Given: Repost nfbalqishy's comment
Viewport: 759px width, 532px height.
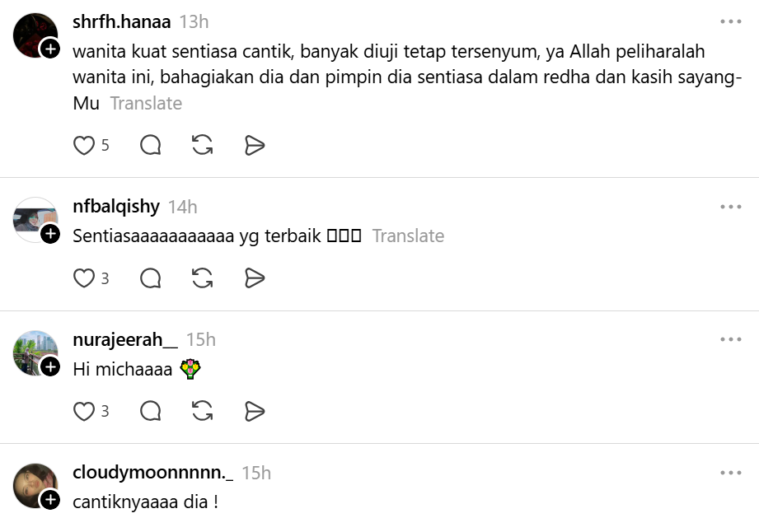Looking at the screenshot, I should coord(203,278).
